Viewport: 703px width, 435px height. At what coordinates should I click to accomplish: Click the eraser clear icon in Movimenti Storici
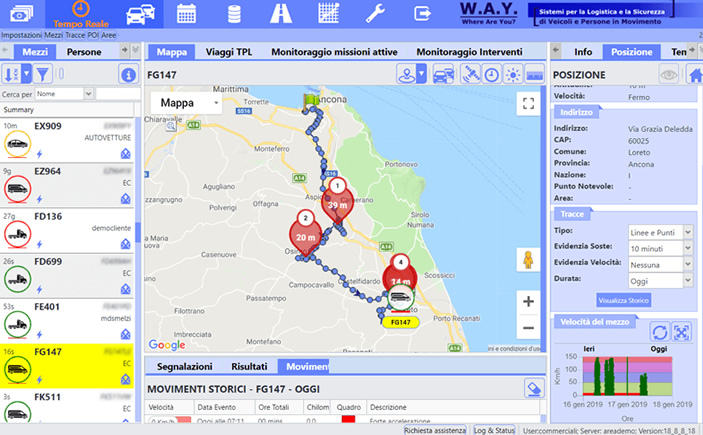(x=534, y=388)
